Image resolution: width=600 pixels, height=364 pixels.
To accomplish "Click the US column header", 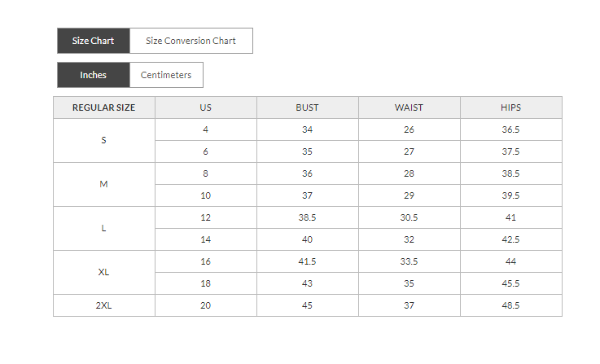I will 205,107.
